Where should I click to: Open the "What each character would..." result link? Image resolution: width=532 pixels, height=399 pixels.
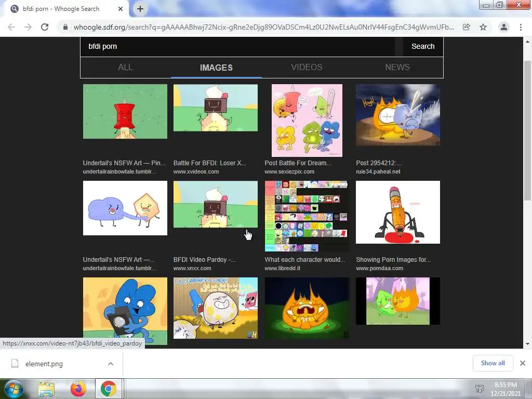[x=304, y=260]
